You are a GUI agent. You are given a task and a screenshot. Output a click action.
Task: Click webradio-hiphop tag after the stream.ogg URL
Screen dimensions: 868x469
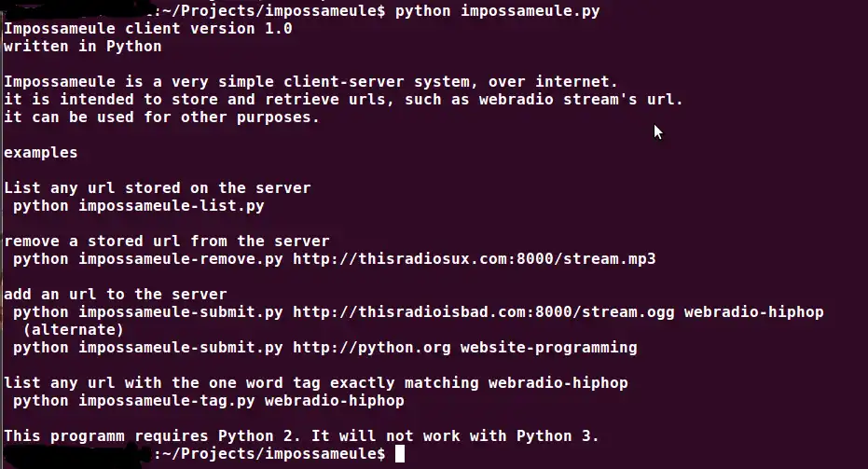coord(753,311)
